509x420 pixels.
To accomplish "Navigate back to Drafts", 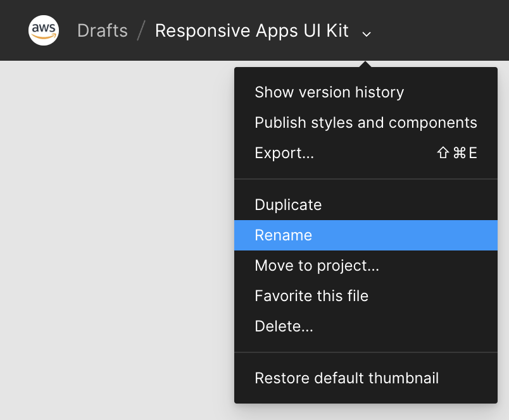I will click(102, 30).
